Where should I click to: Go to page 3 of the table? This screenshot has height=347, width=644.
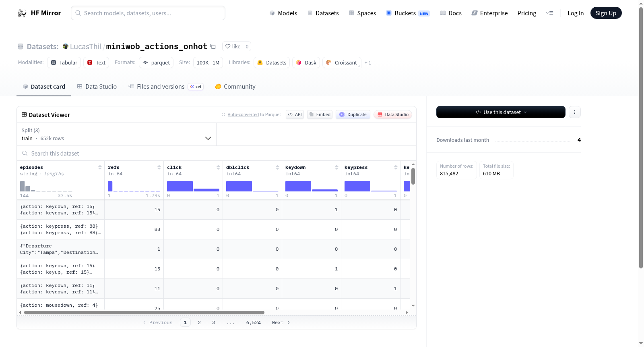tap(213, 322)
